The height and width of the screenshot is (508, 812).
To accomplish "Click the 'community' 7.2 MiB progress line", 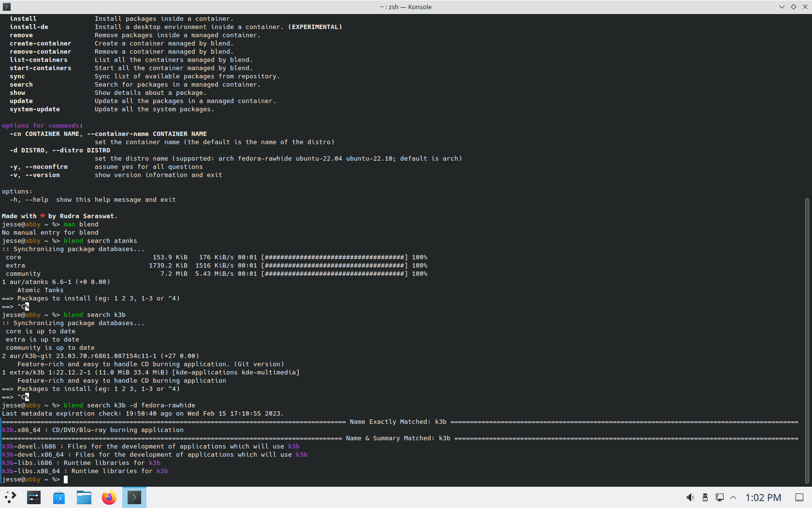I will pos(217,274).
